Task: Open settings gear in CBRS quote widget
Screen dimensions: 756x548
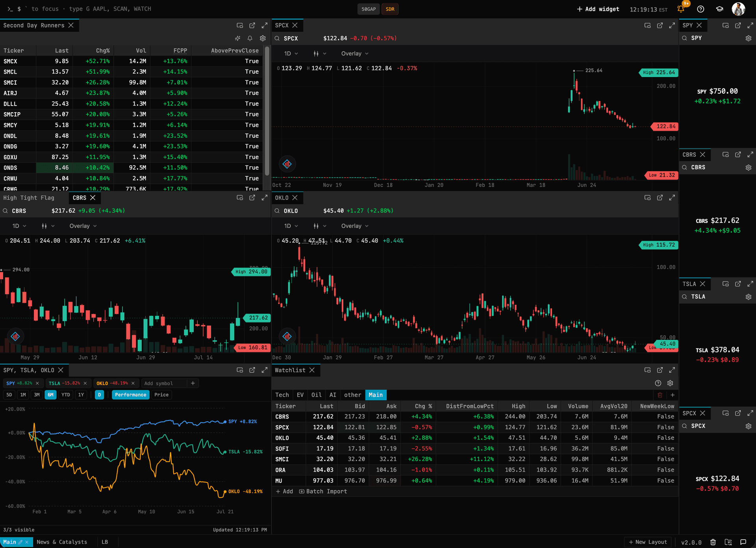Action: tap(749, 167)
